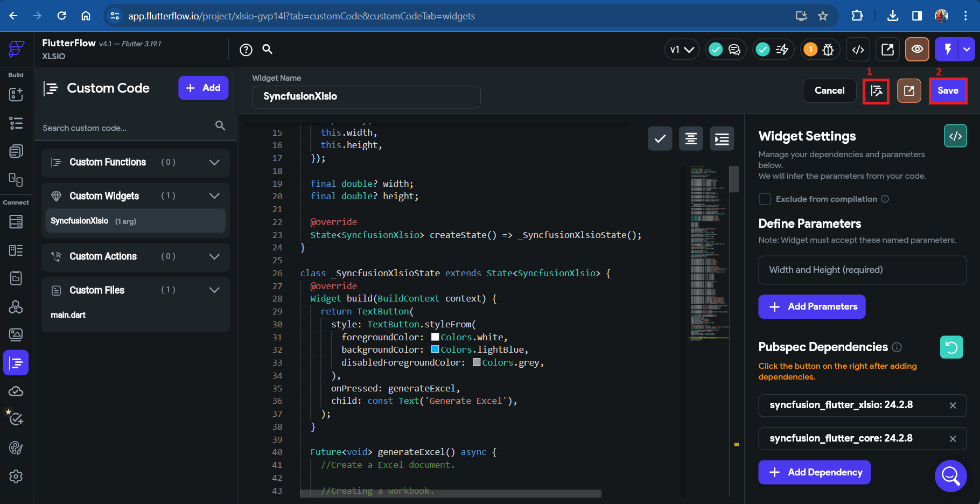Click the Run test mode lightning button
Viewport: 980px width, 504px height.
948,50
